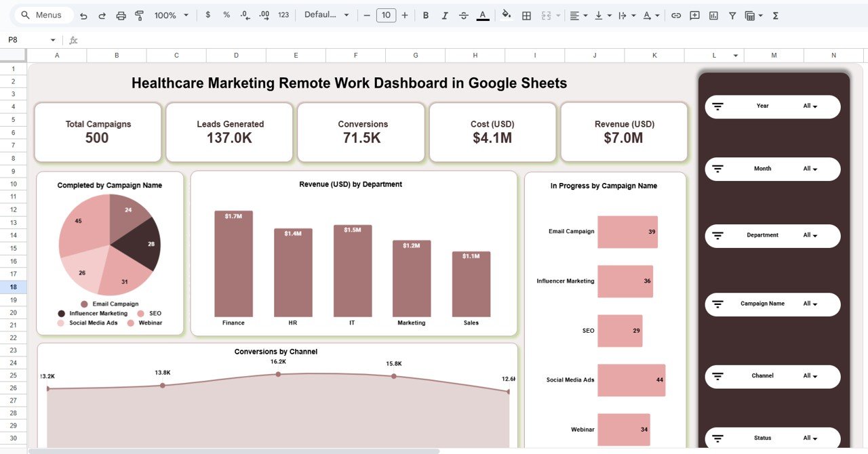The height and width of the screenshot is (454, 868).
Task: Expand the Year filter slicer
Action: (x=772, y=106)
